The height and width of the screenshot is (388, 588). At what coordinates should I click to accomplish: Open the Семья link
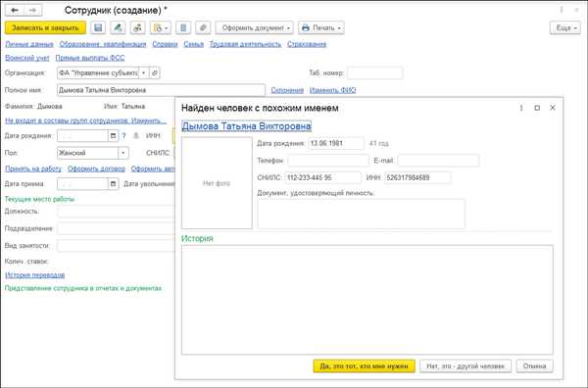[x=193, y=44]
